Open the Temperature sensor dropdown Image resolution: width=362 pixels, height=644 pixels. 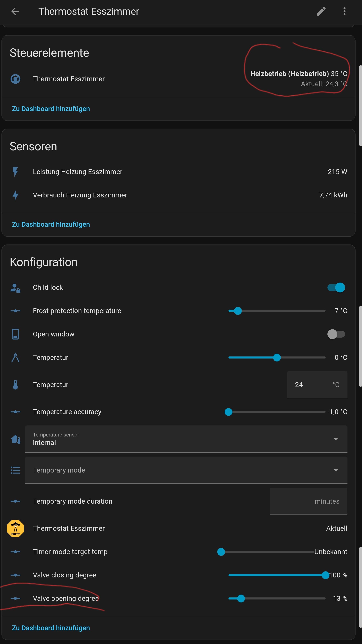pyautogui.click(x=186, y=439)
